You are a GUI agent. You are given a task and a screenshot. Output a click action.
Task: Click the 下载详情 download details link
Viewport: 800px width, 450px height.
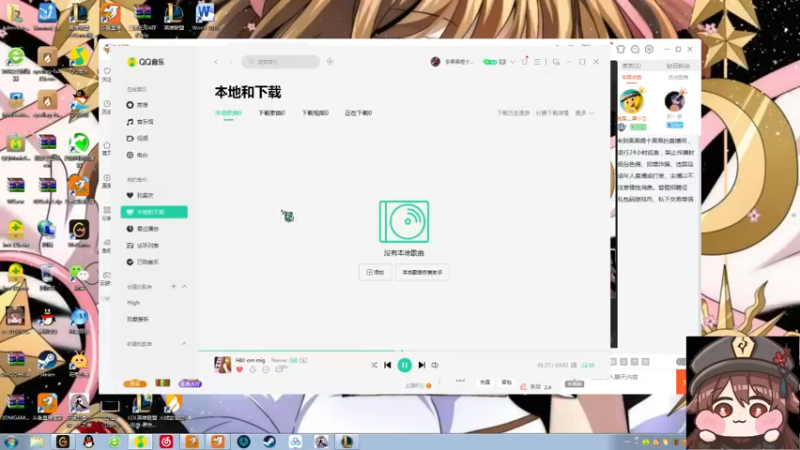552,113
